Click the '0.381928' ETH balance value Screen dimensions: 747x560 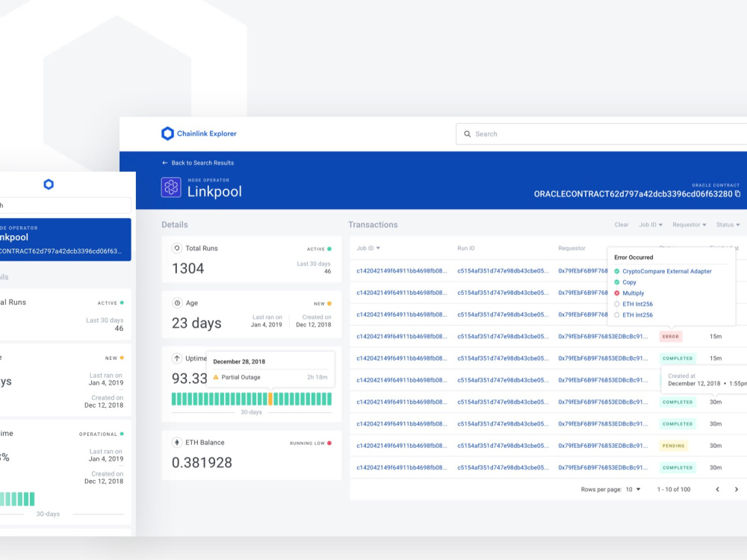click(202, 462)
